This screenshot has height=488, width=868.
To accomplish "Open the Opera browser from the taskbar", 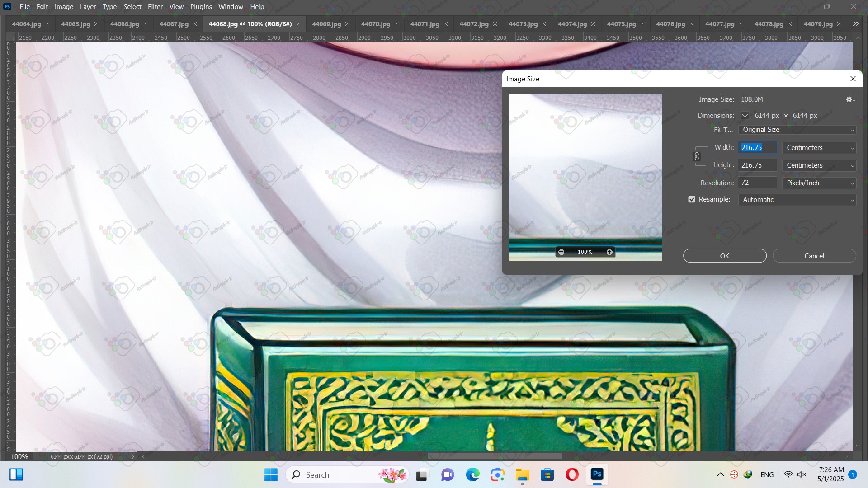I will (x=572, y=474).
